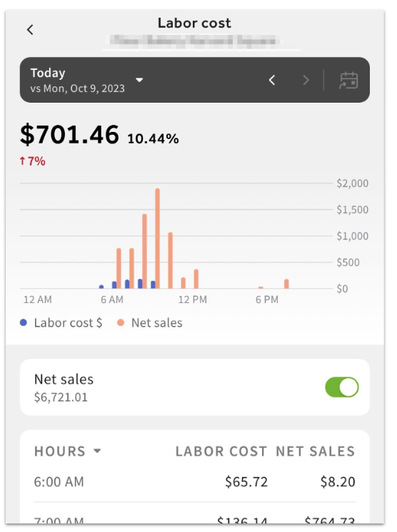Click the blue Labor cost $ legend dot
Image resolution: width=397 pixels, height=532 pixels.
click(x=24, y=322)
